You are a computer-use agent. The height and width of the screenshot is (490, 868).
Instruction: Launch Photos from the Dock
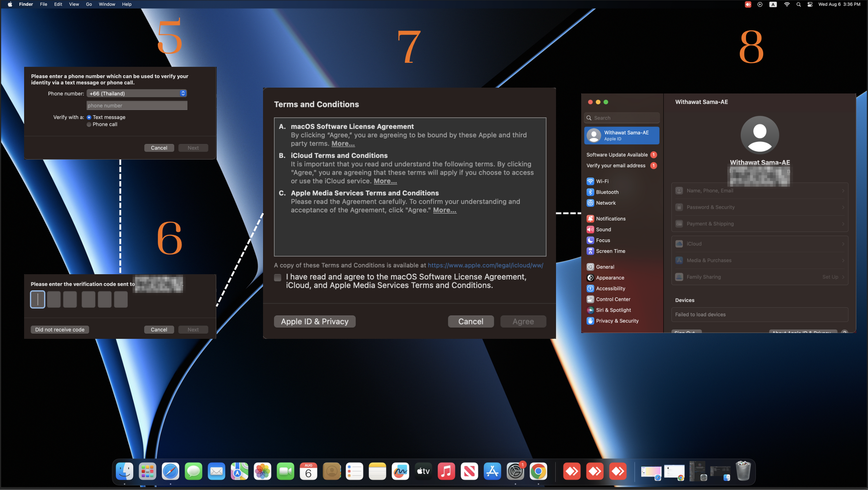pos(262,471)
